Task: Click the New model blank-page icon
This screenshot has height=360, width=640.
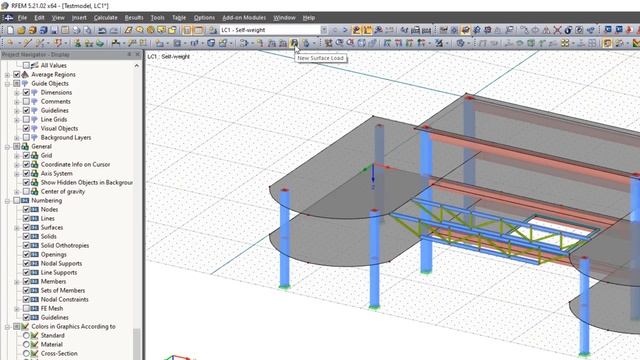Action: [x=10, y=30]
